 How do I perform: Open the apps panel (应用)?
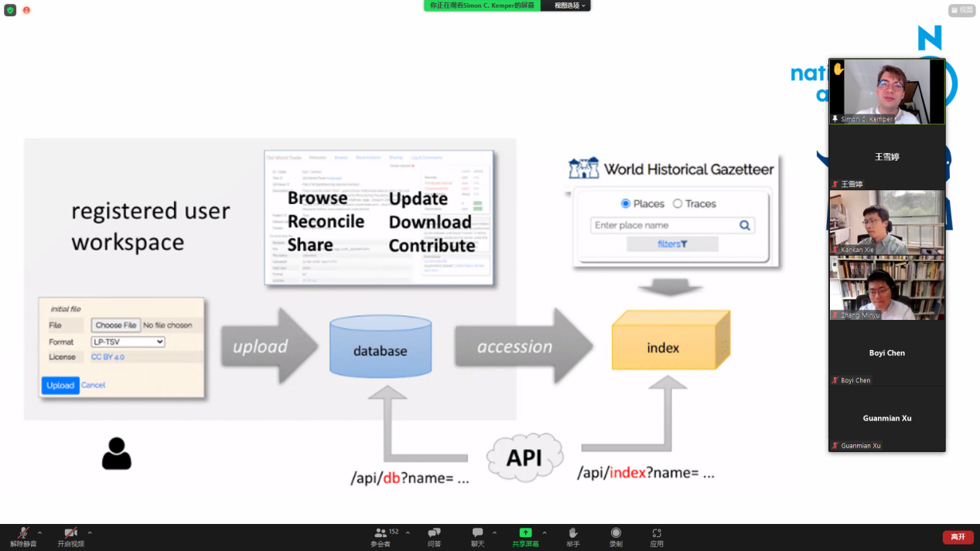coord(657,533)
